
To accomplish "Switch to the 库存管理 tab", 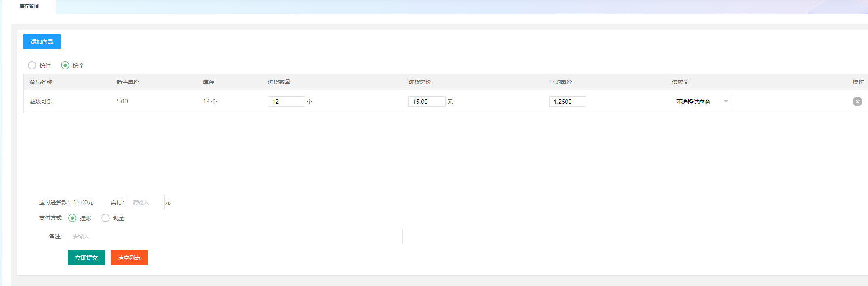I will point(29,6).
